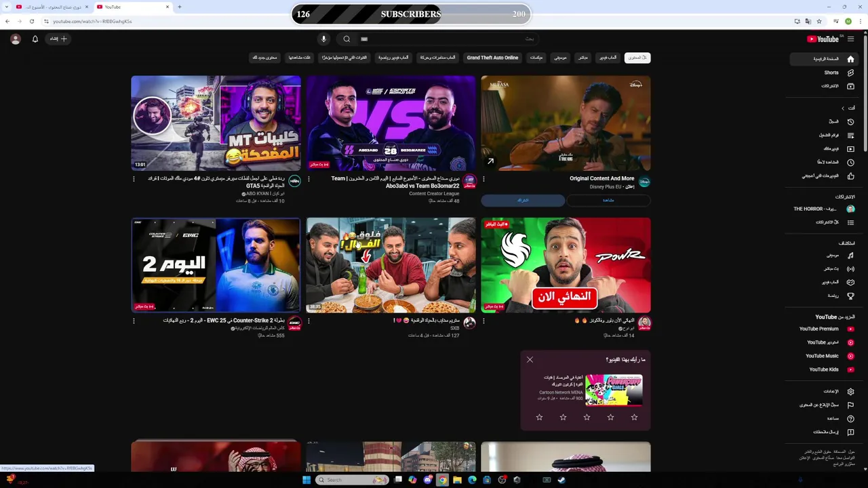Open options menu for ABO KYAN GTA5 video
Screen dimensions: 868x488
(x=134, y=179)
